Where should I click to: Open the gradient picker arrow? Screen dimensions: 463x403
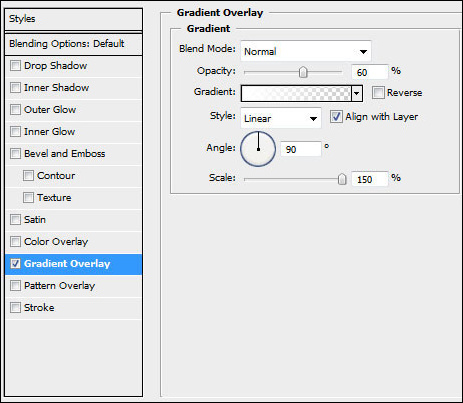pyautogui.click(x=357, y=94)
